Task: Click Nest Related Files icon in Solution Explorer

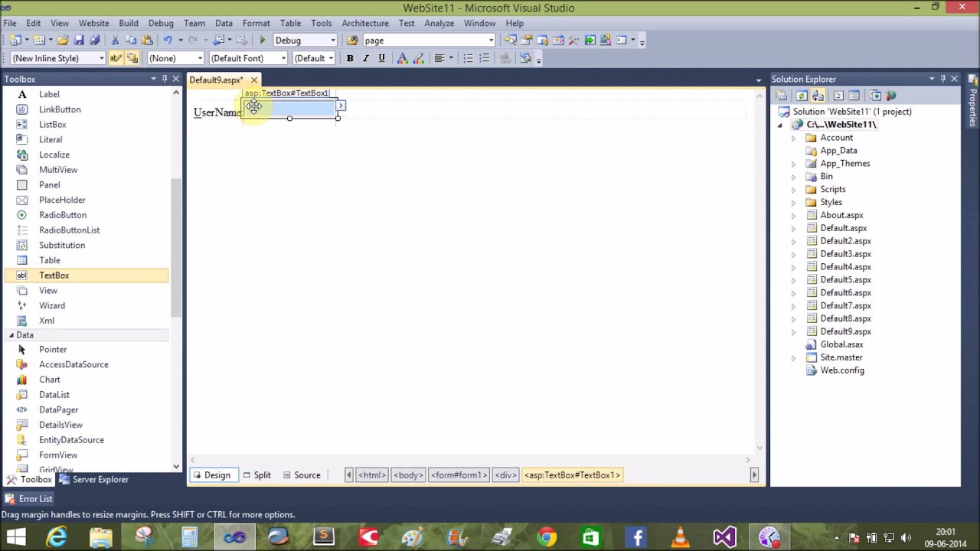Action: tap(818, 96)
